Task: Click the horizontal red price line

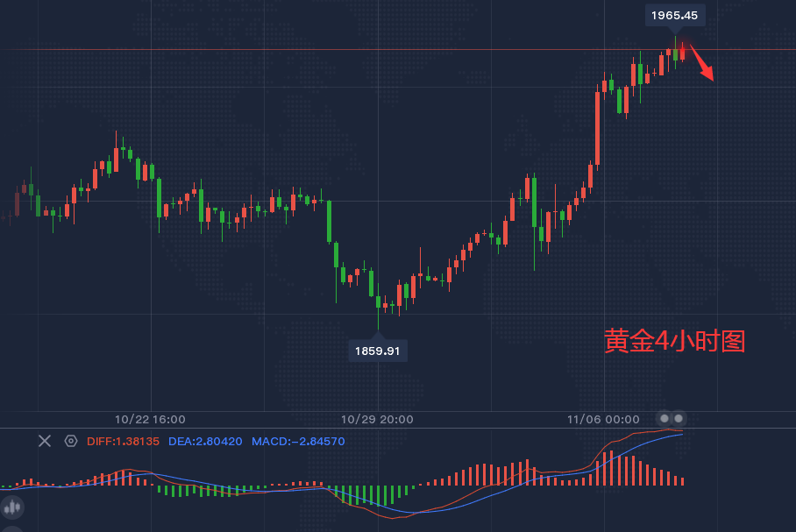Action: point(398,50)
